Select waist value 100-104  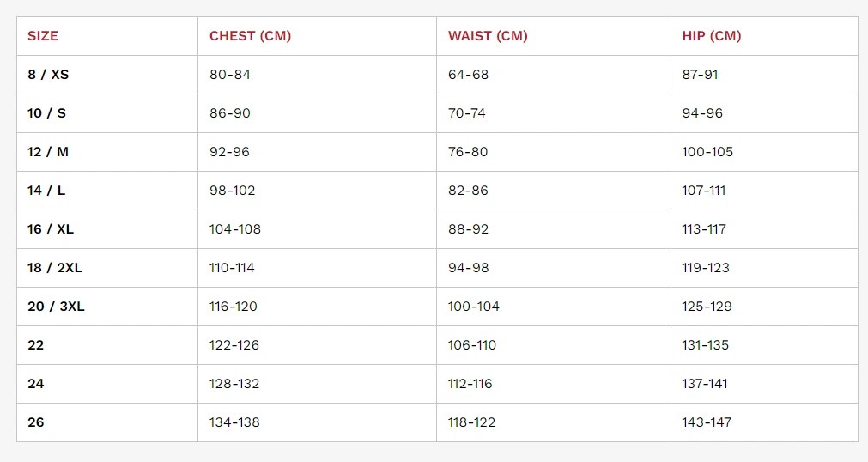pyautogui.click(x=473, y=307)
